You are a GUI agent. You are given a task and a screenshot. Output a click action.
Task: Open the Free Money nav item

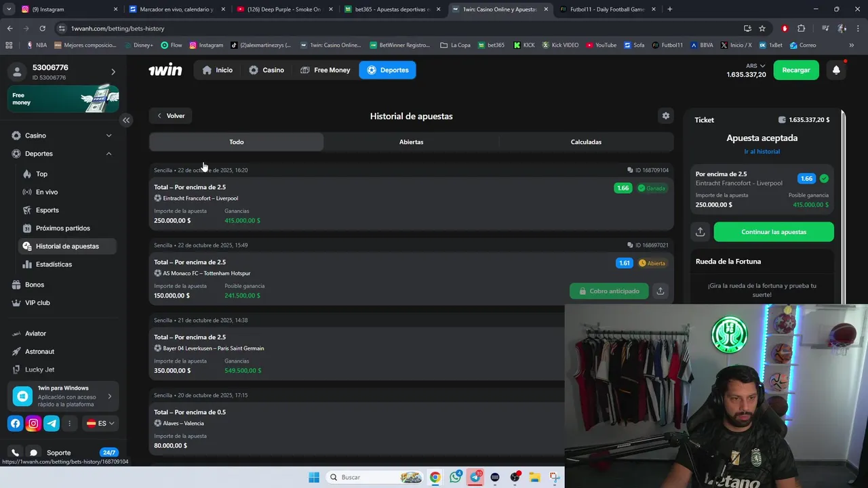pos(325,70)
